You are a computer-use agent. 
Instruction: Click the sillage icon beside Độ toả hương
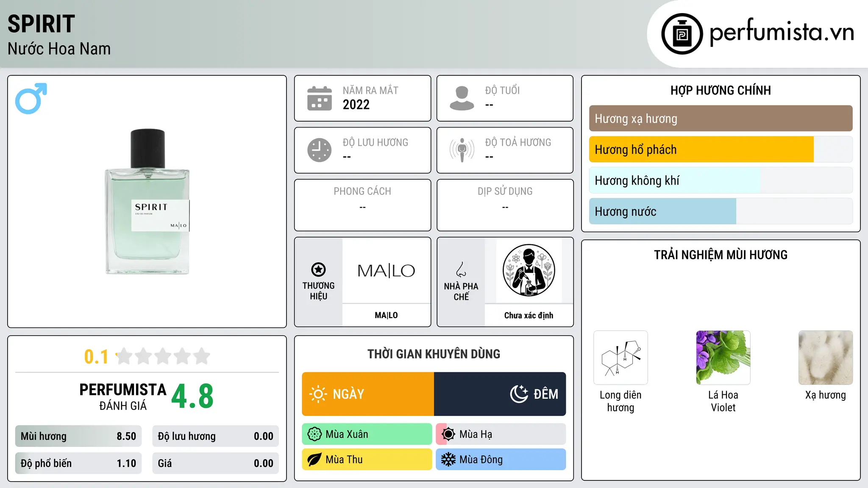(x=462, y=150)
